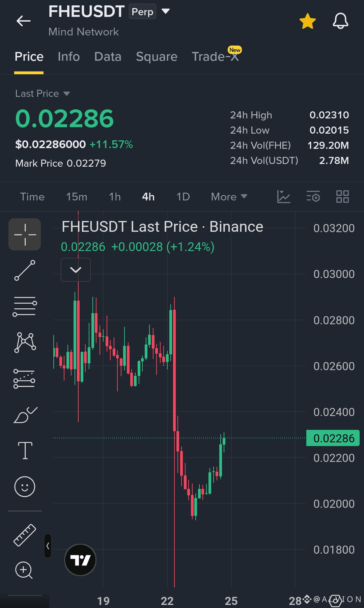Click the FHEUSDT Last Price Binance title

(162, 227)
